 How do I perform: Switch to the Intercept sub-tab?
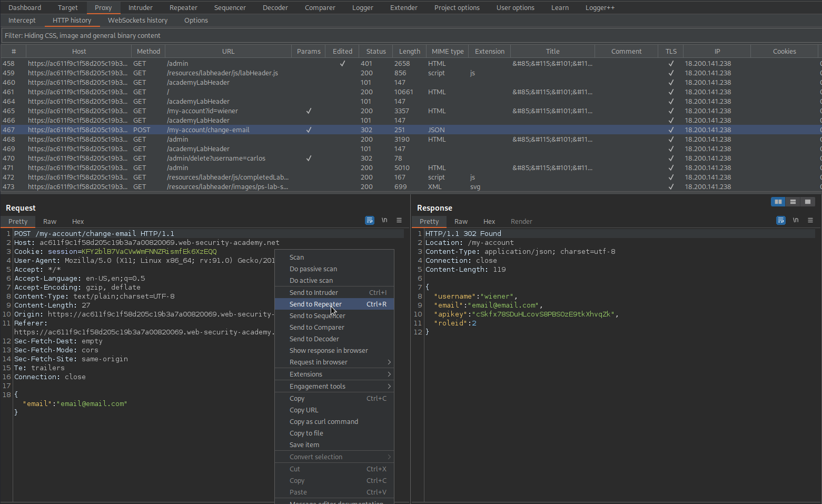pyautogui.click(x=22, y=20)
